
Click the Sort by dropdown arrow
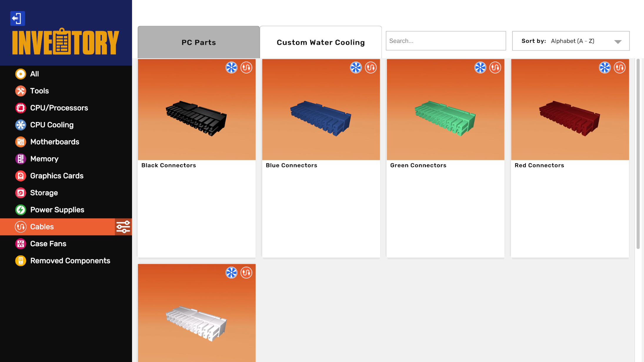[618, 42]
